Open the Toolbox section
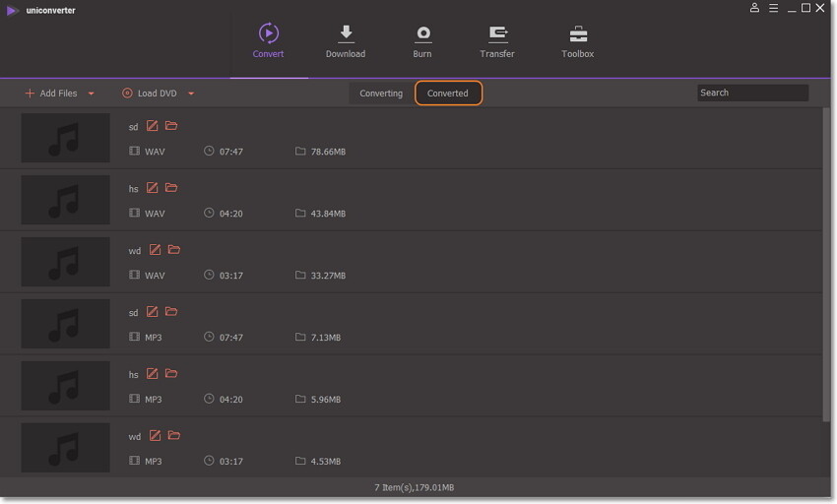 (578, 40)
